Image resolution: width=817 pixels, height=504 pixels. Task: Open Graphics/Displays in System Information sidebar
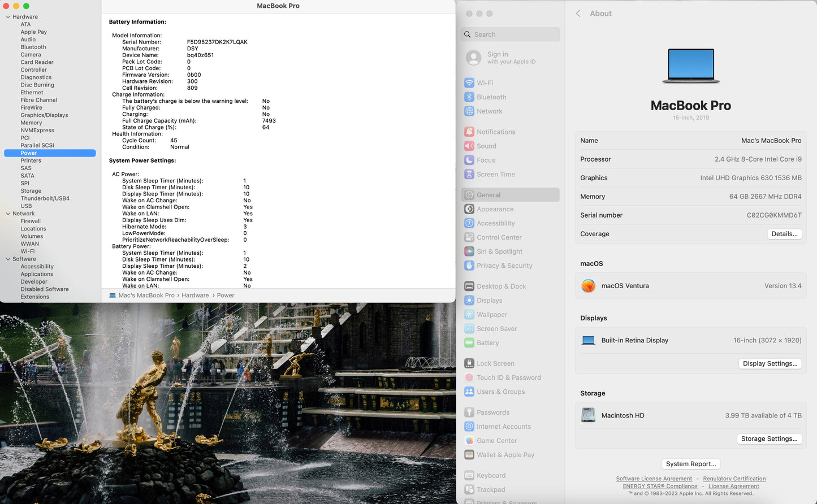[x=44, y=115]
